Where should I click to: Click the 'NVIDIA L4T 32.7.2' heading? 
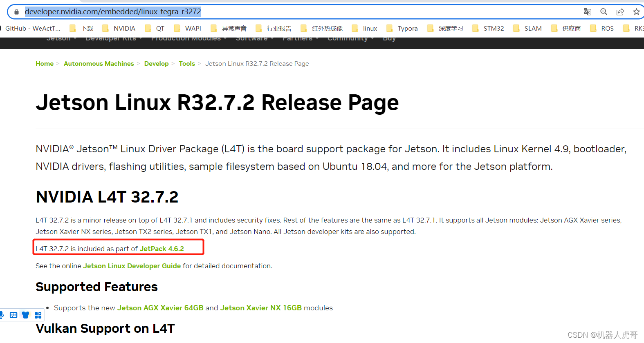tap(107, 197)
